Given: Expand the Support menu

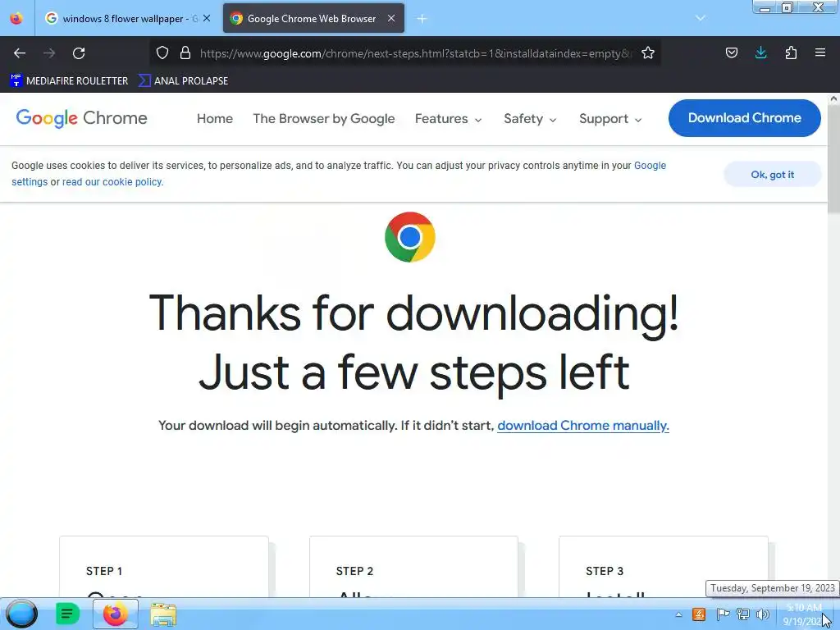Looking at the screenshot, I should [610, 118].
